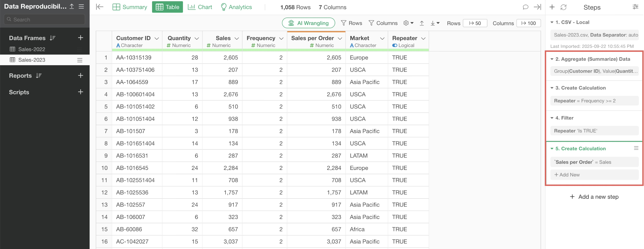Click the export upload arrow in toolbar
This screenshot has width=644, height=249.
422,23
